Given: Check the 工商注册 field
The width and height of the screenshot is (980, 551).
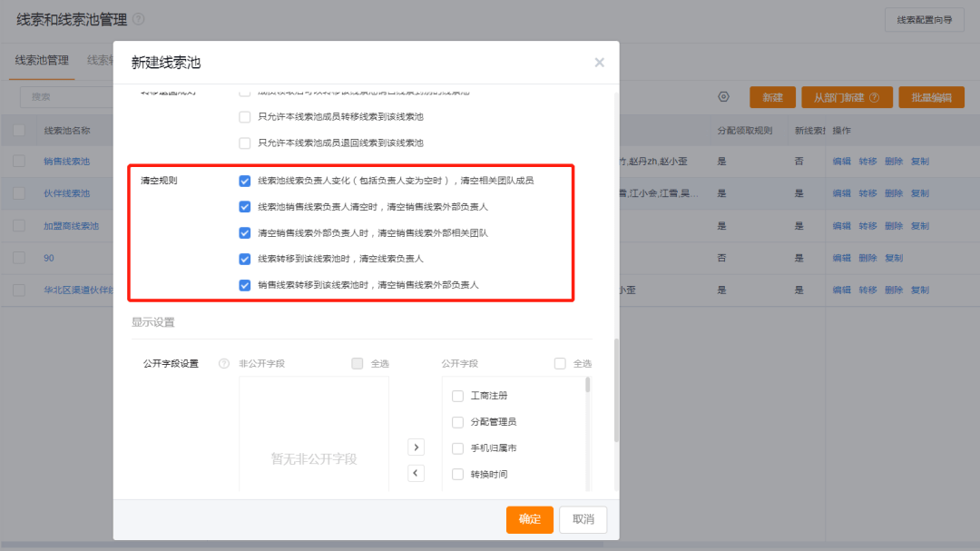Looking at the screenshot, I should click(x=457, y=396).
